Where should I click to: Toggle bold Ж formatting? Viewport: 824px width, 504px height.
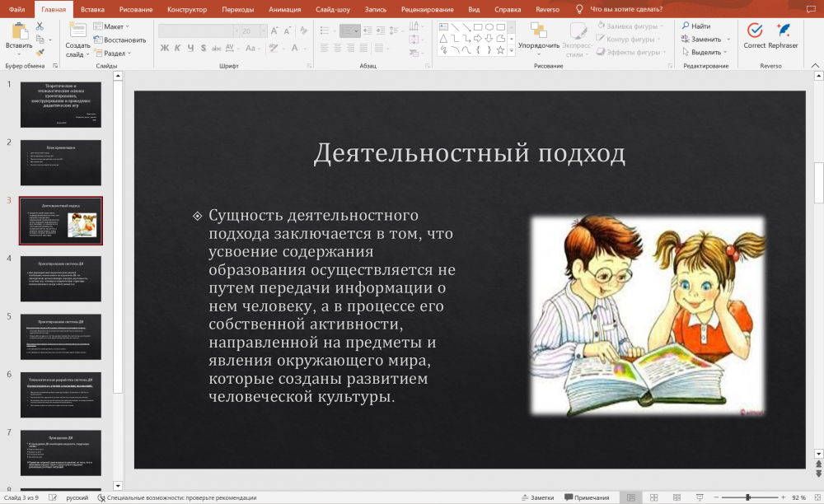(165, 48)
